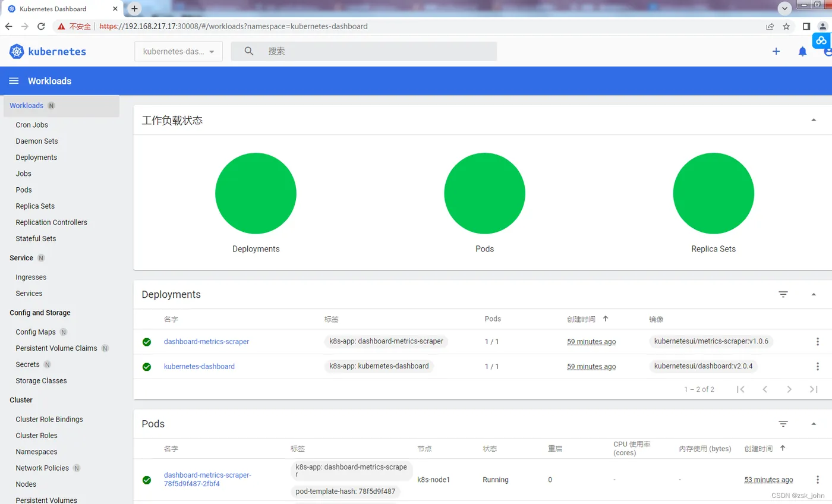Open Secrets in sidebar
This screenshot has height=504, width=832.
click(x=28, y=364)
